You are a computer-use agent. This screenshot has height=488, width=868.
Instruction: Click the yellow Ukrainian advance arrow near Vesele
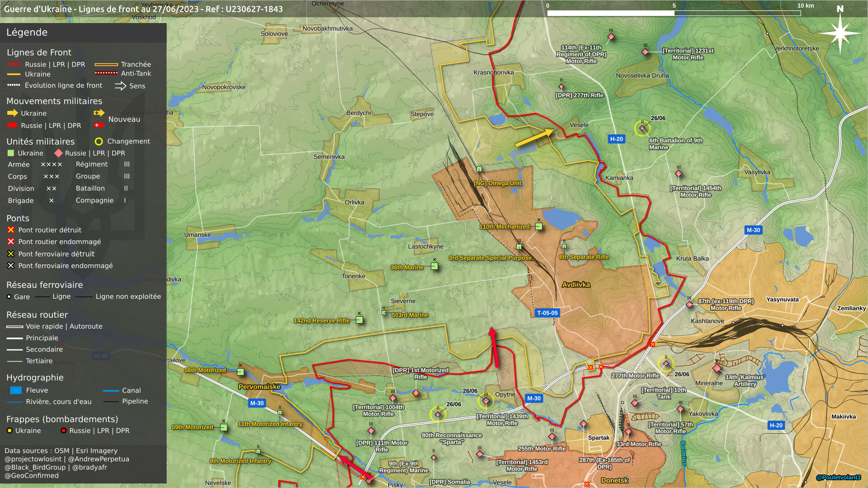534,138
